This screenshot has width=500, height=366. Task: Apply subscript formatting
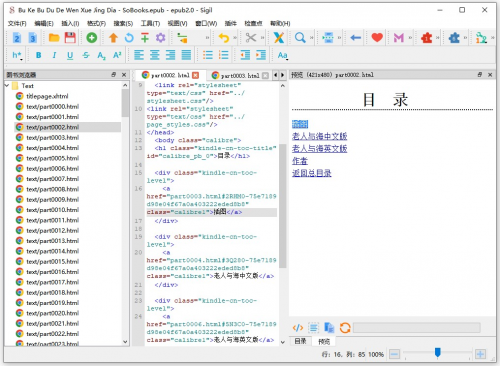[x=101, y=55]
